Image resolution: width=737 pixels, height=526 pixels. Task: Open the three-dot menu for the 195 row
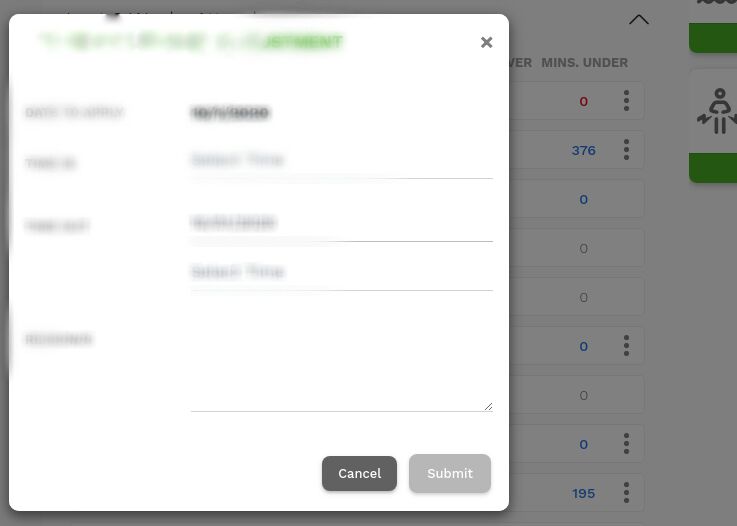626,493
